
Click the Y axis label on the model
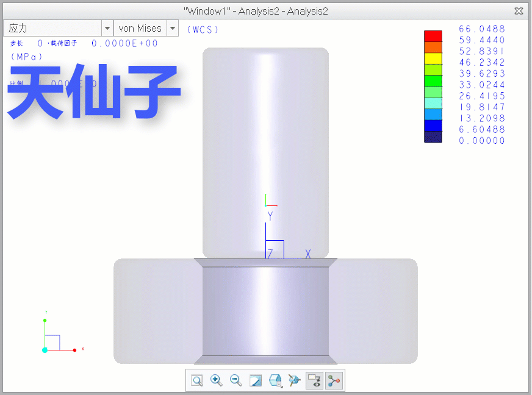click(x=270, y=216)
